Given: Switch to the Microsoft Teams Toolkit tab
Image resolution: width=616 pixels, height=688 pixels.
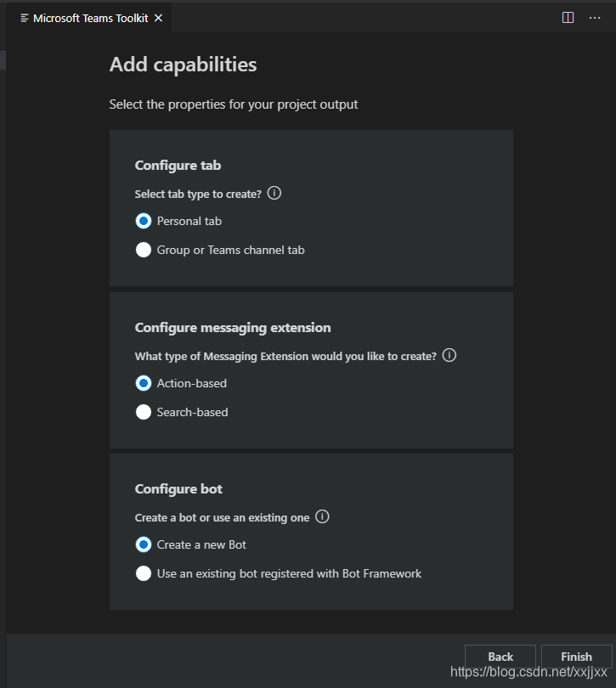Looking at the screenshot, I should click(90, 18).
